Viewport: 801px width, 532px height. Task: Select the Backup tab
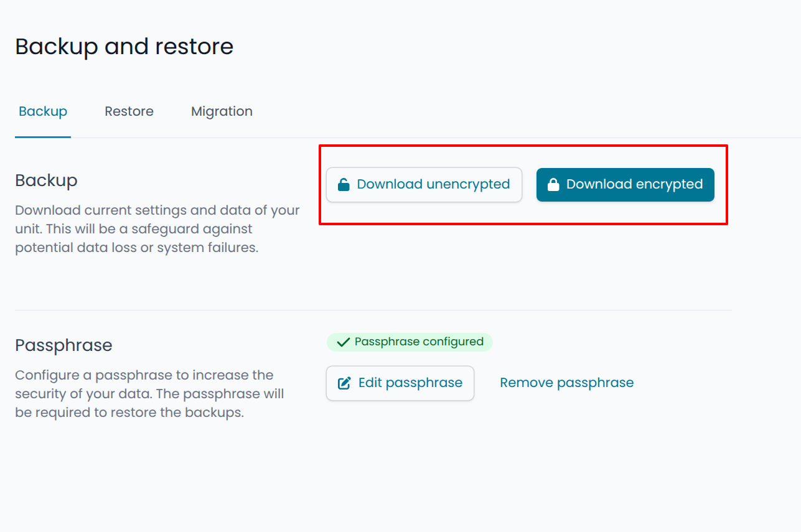43,111
